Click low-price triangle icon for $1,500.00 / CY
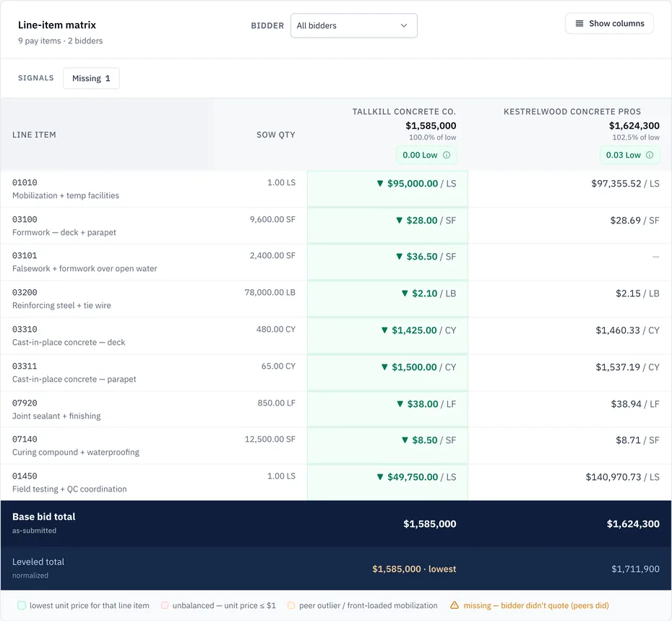This screenshot has height=621, width=672. 384,367
